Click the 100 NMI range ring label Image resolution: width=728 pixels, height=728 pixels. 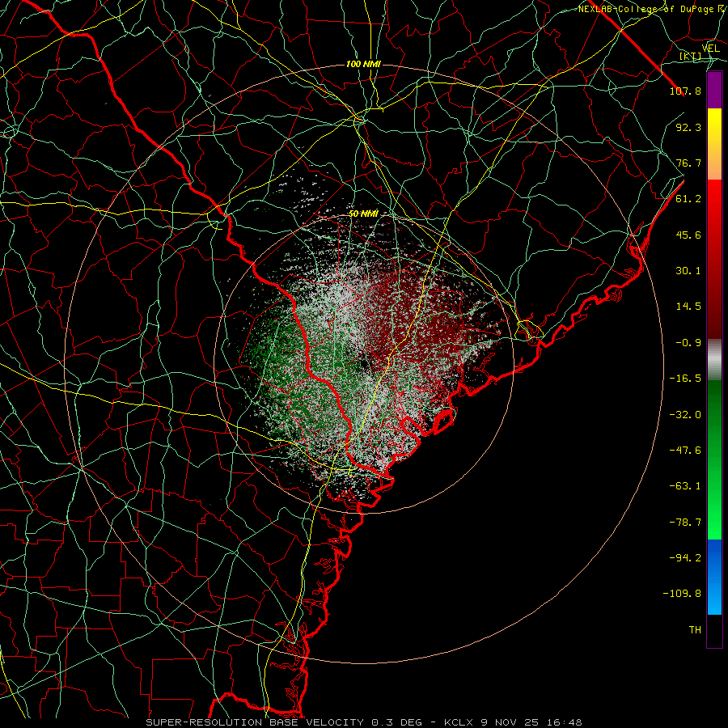(x=363, y=64)
